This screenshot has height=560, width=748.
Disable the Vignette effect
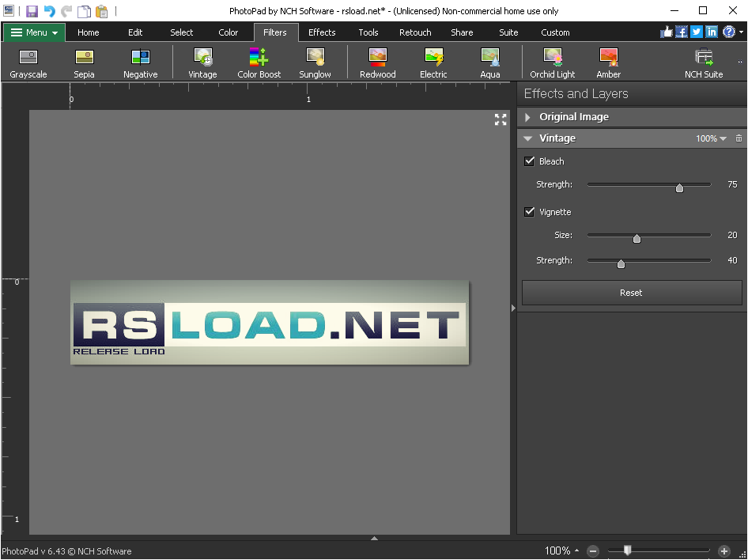(529, 212)
